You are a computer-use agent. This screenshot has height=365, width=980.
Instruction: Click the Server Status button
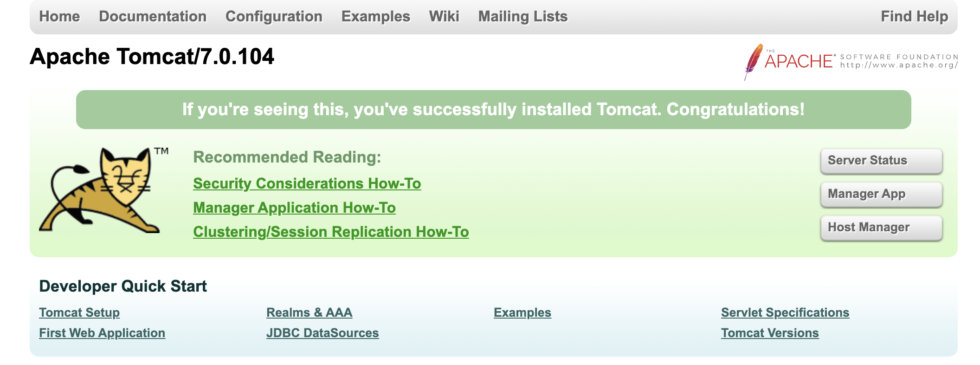881,161
